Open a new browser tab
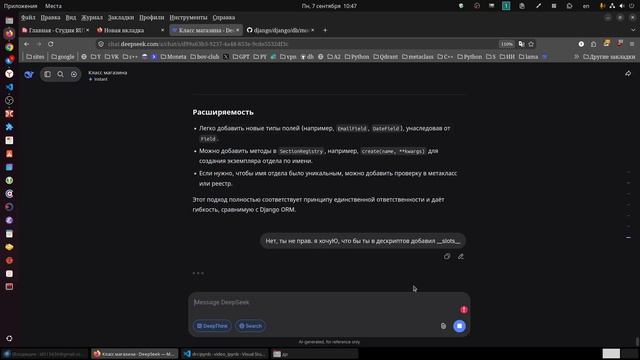 pos(325,30)
